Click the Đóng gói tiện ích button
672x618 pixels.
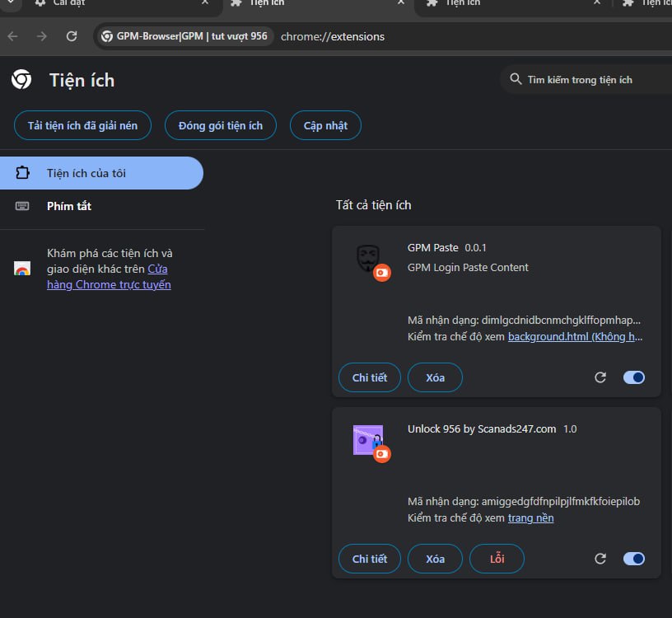(x=214, y=125)
